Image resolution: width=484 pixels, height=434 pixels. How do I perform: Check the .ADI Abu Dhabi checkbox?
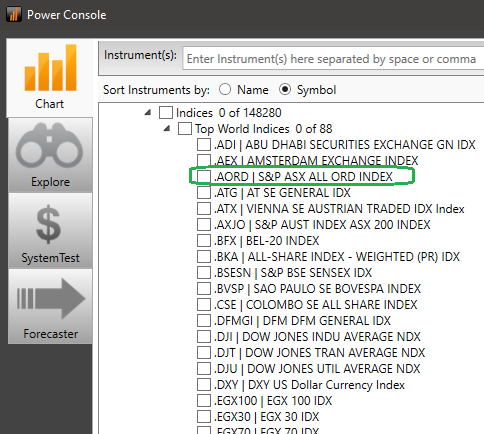(204, 145)
